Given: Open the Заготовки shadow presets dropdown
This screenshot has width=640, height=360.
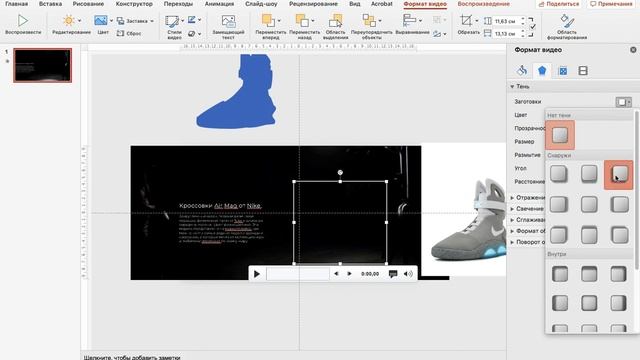Looking at the screenshot, I should 623,102.
